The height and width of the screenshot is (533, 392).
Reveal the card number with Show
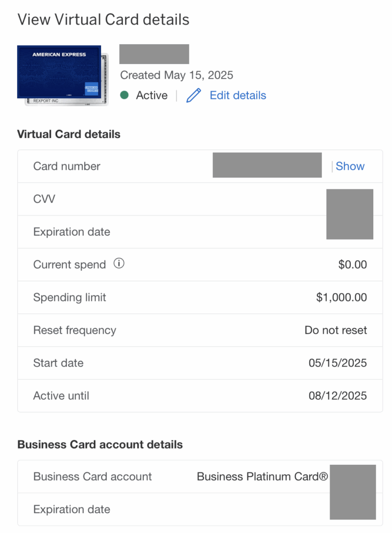(350, 166)
